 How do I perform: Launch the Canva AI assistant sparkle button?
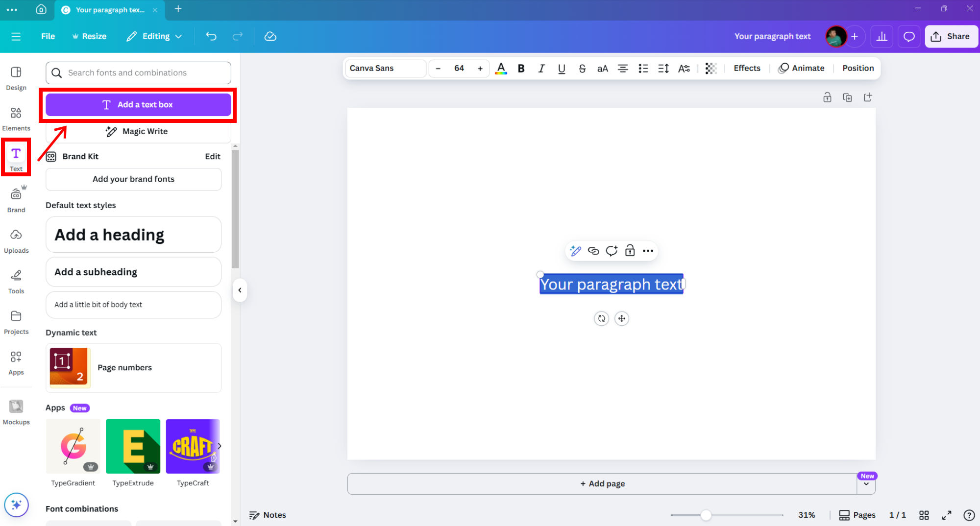click(16, 504)
